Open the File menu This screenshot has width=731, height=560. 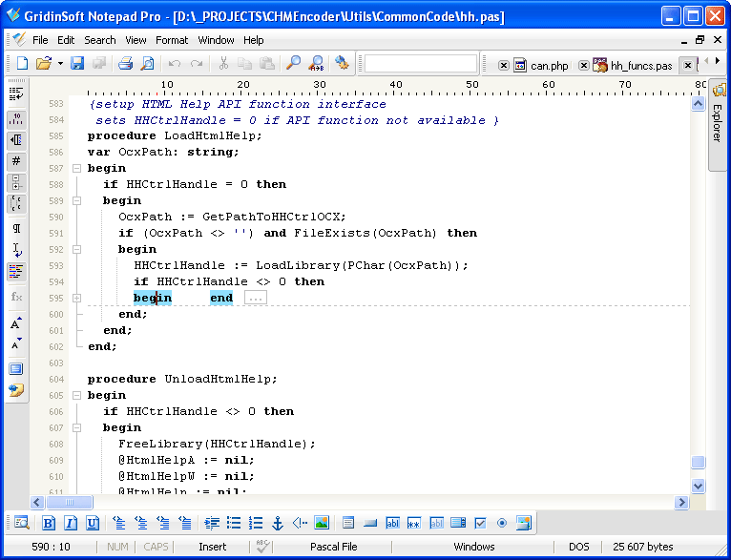[40, 40]
